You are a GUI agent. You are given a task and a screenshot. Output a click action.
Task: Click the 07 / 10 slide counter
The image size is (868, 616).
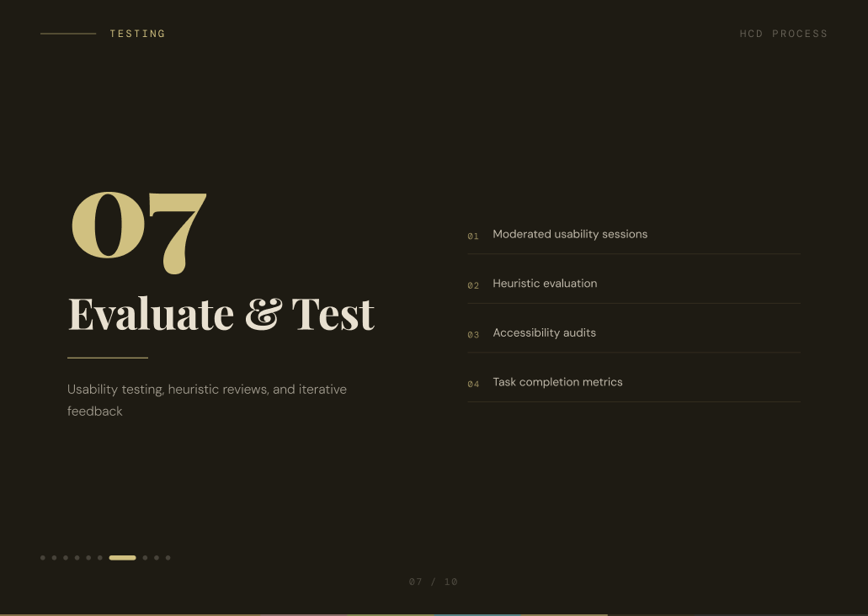pyautogui.click(x=434, y=581)
